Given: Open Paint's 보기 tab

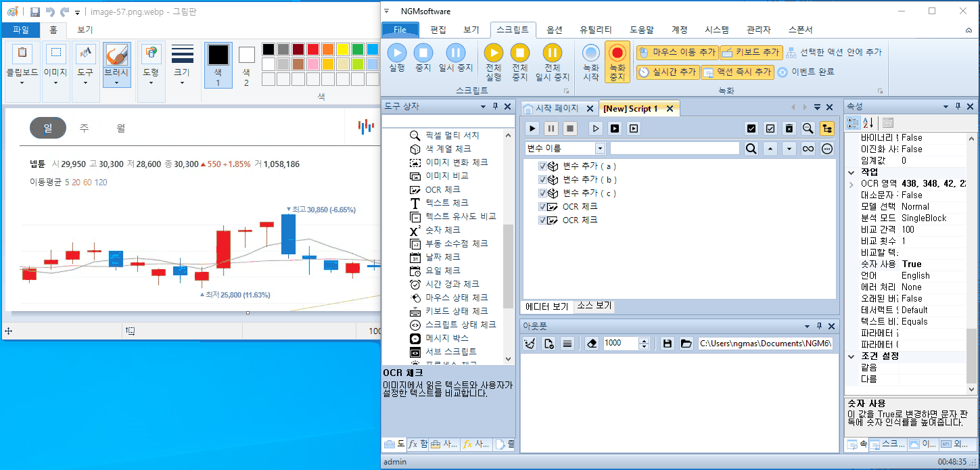Looking at the screenshot, I should [x=85, y=30].
